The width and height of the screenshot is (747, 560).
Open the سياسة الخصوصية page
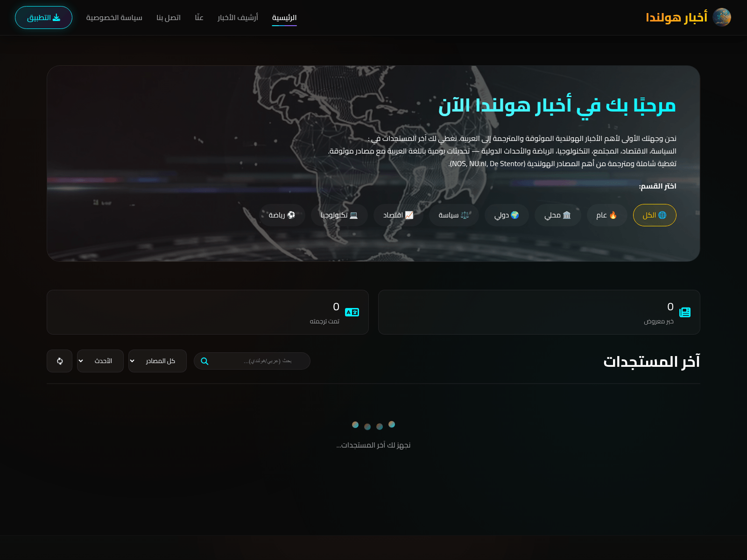click(x=113, y=17)
